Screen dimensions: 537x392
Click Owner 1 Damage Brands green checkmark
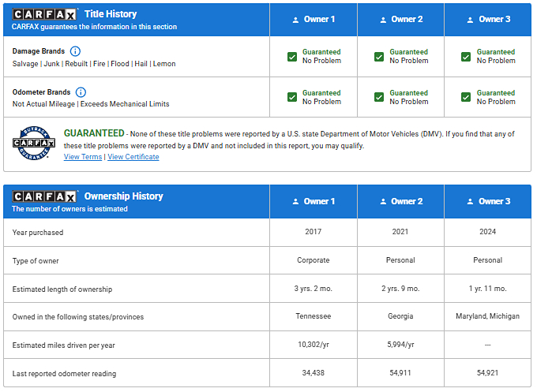coord(292,57)
